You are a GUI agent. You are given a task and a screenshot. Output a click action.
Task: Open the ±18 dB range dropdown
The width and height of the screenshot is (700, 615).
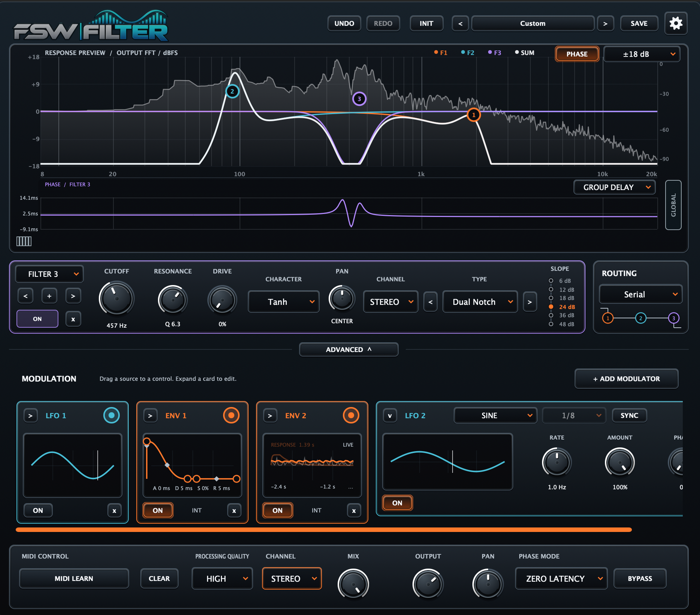(642, 54)
